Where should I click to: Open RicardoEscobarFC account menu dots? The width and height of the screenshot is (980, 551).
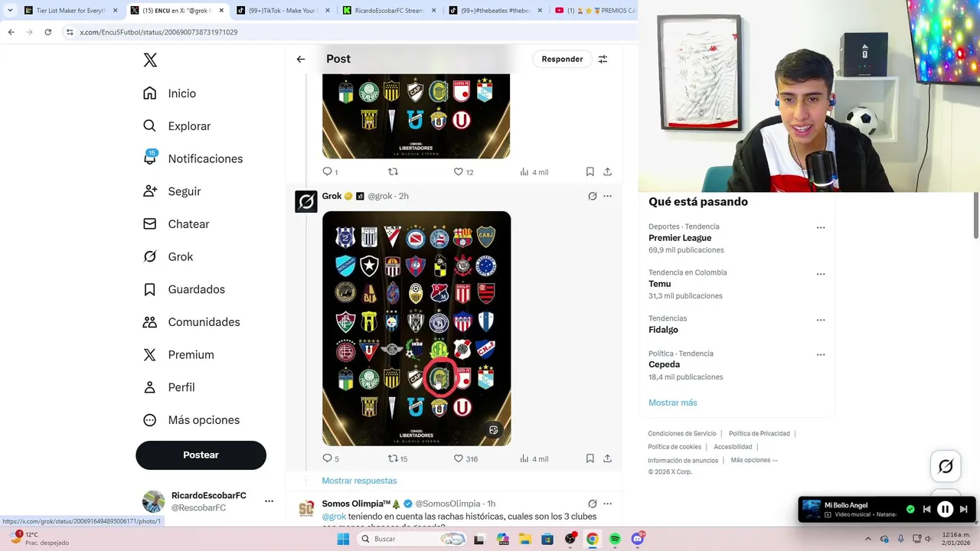[269, 501]
